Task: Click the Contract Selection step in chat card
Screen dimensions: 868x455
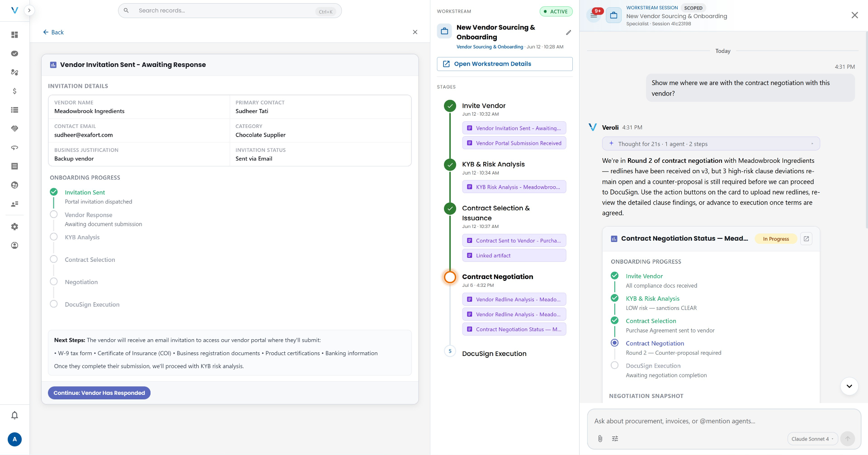Action: 651,321
